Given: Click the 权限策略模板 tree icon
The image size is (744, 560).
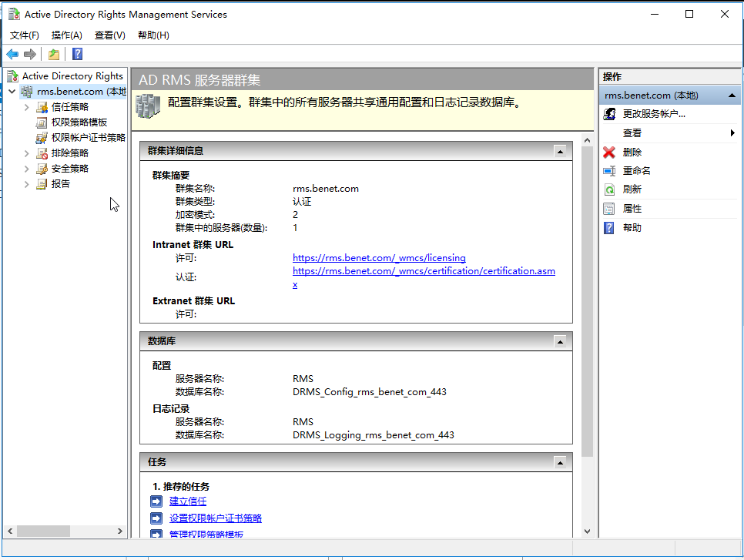Looking at the screenshot, I should [x=42, y=122].
